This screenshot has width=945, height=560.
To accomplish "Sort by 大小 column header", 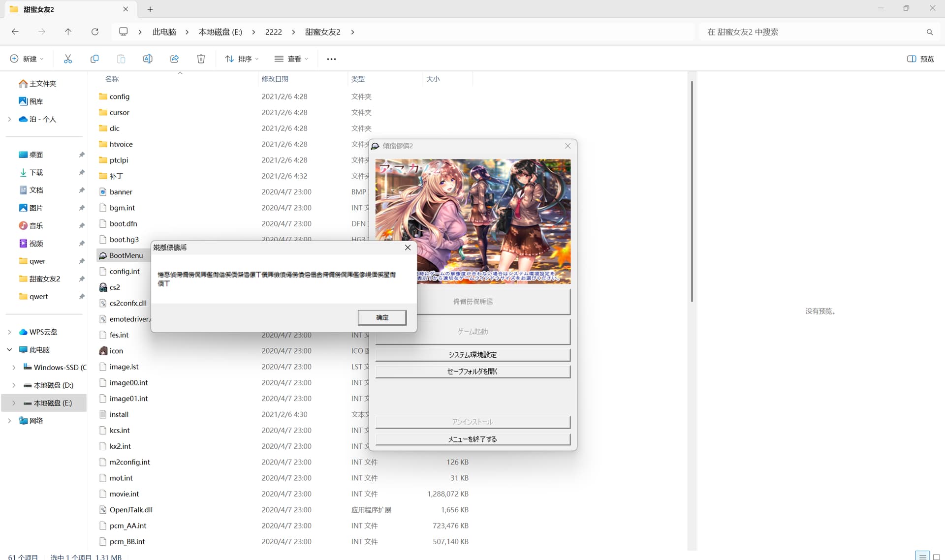I will point(433,79).
